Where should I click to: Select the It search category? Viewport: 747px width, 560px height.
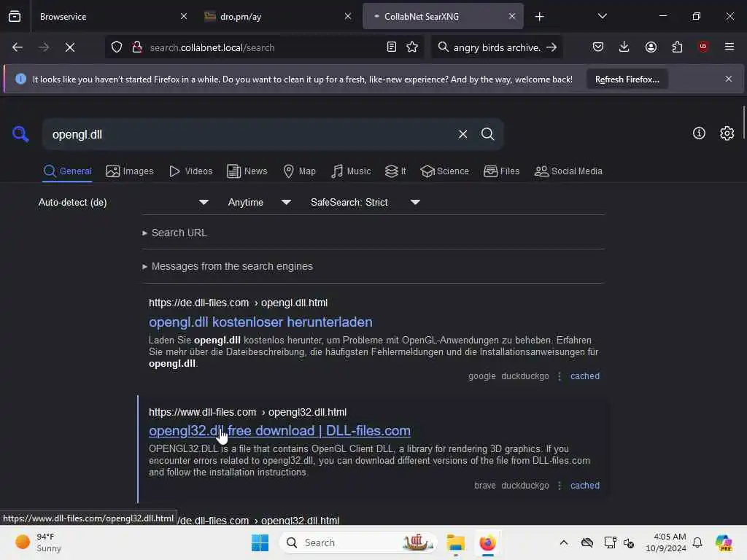[395, 171]
